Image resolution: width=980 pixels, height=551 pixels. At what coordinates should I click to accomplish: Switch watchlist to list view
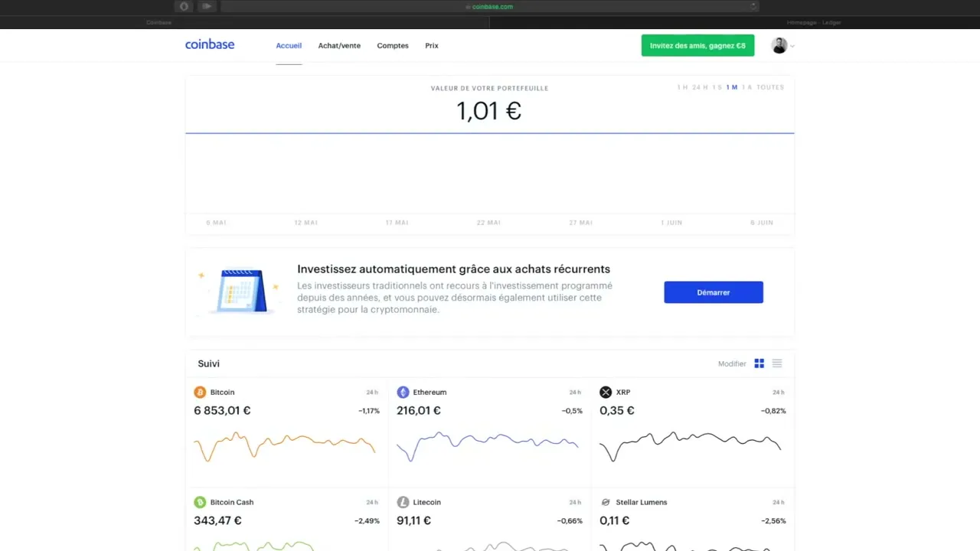[777, 364]
